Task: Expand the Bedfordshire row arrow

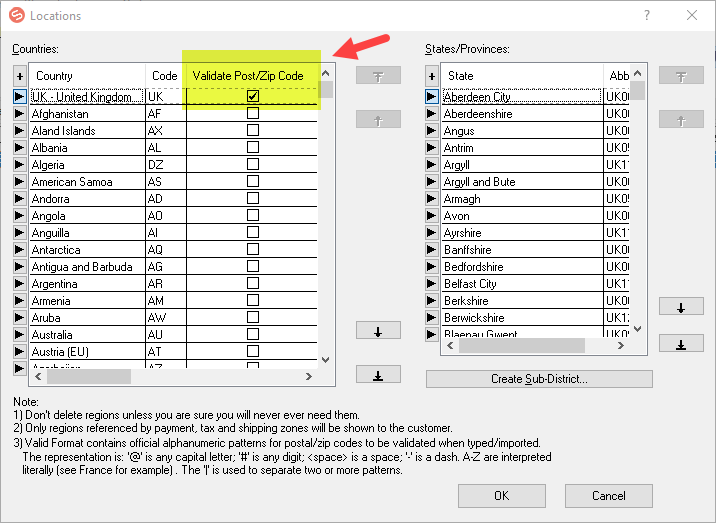Action: point(432,267)
